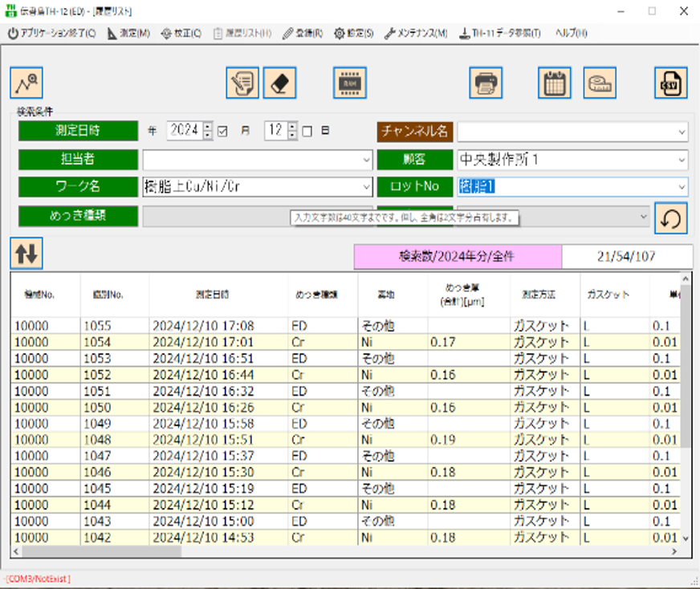
Task: Open the 担当者 combo box
Action: pos(366,160)
